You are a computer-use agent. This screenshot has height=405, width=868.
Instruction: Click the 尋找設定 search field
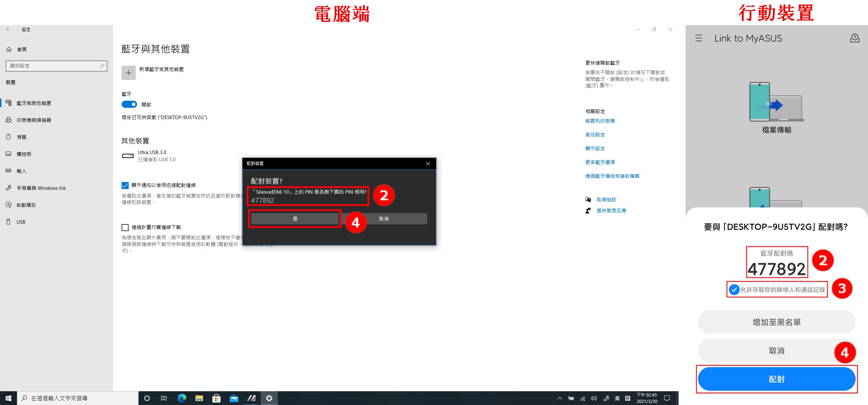coord(57,66)
